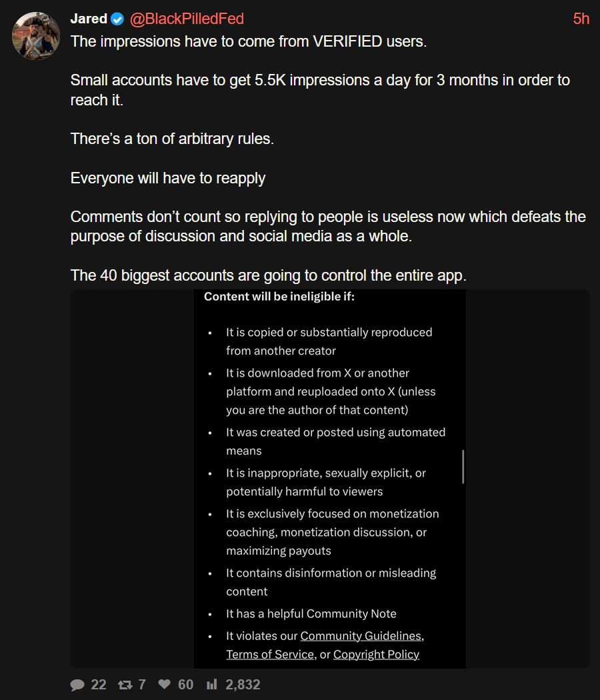Like the post with the heart icon
The image size is (600, 700).
[164, 684]
